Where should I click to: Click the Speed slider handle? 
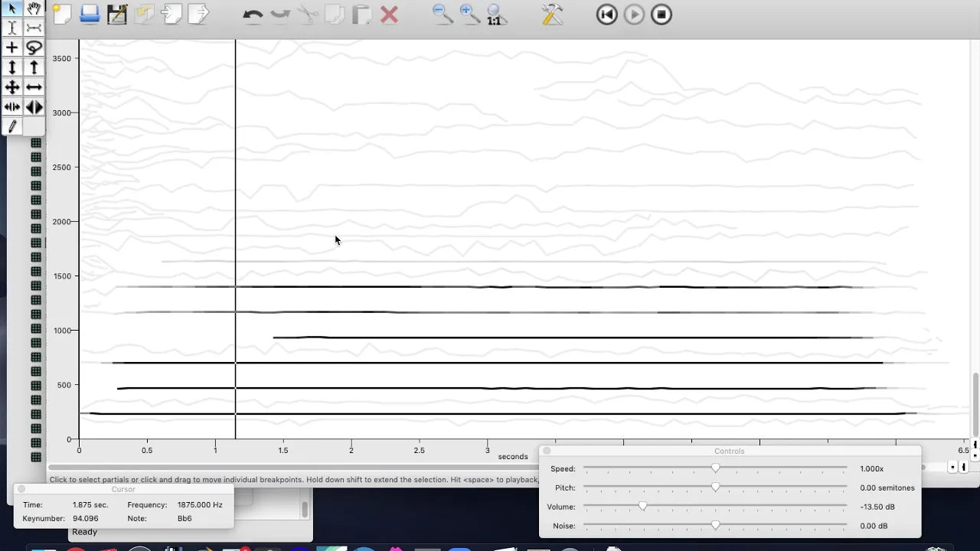click(x=716, y=468)
